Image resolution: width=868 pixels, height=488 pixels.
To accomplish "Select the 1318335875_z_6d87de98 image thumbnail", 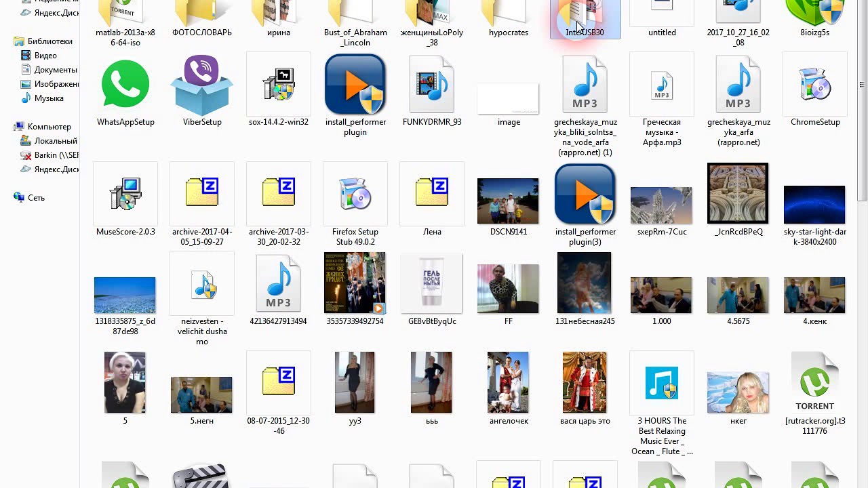I will (x=125, y=295).
